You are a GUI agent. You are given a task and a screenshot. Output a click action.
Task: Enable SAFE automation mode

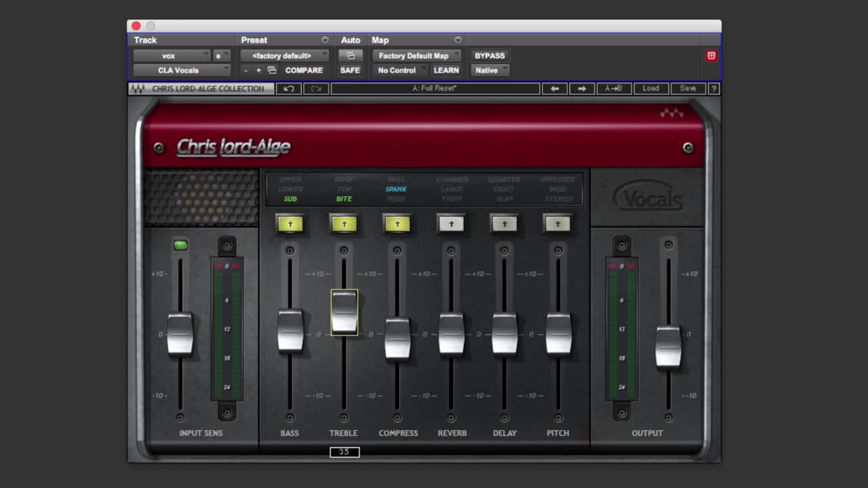coord(350,70)
